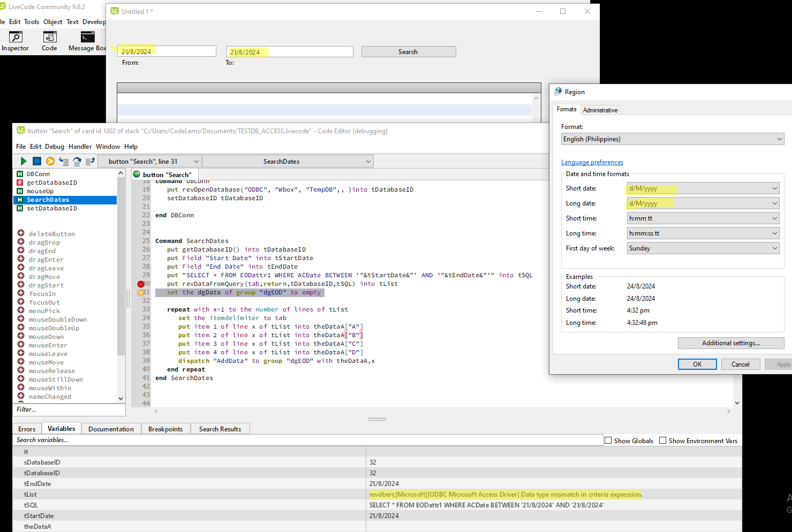The width and height of the screenshot is (792, 532).
Task: Switch to the Breakpoints tab
Action: coord(165,429)
